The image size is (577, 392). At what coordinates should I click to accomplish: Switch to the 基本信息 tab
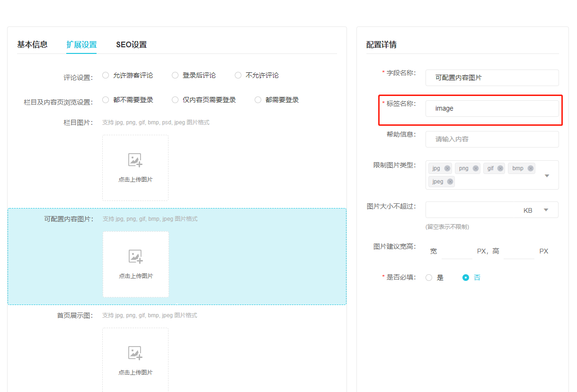[x=32, y=44]
